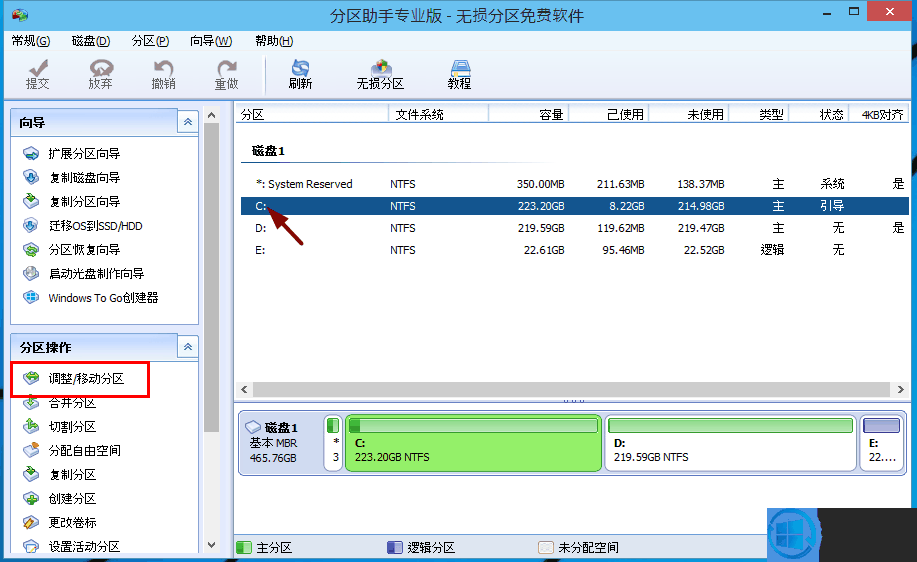Screen dimensions: 917x562
Task: Click the 重做 (redo) toolbar icon
Action: pos(226,74)
